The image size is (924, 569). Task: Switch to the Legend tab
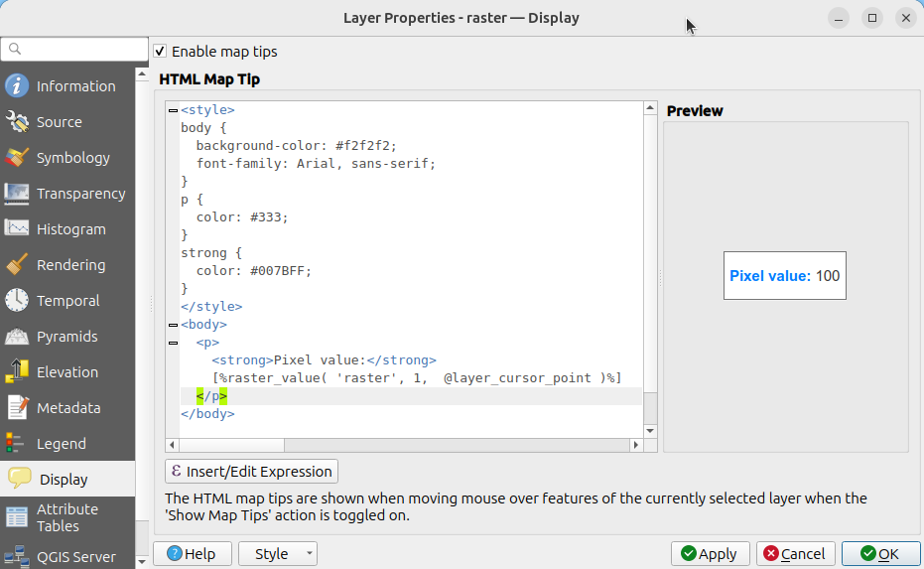click(61, 444)
